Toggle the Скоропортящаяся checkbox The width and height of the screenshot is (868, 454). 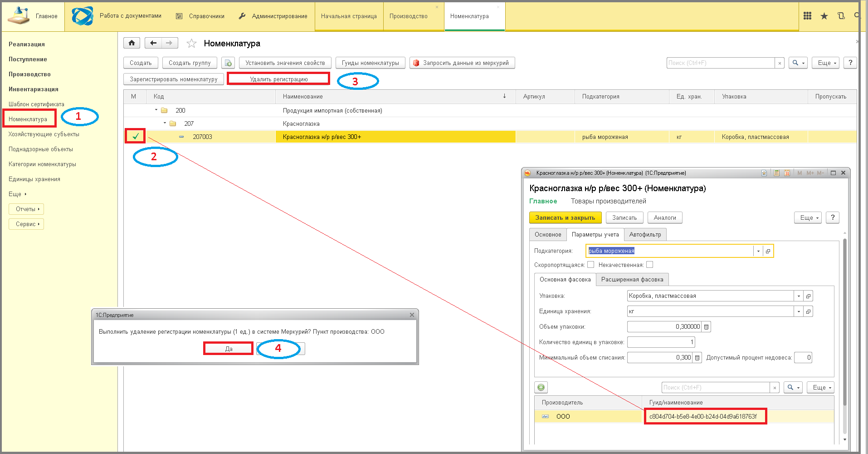tap(590, 265)
